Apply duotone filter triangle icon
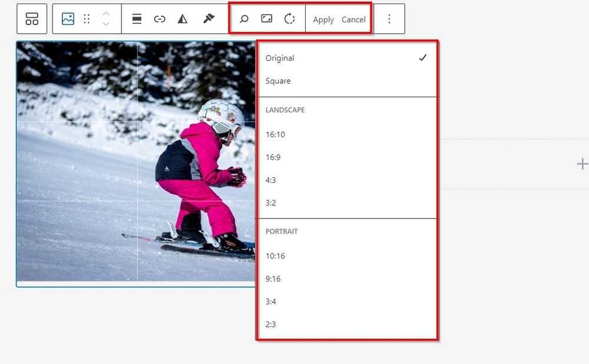Image resolution: width=589 pixels, height=364 pixels. [x=183, y=19]
